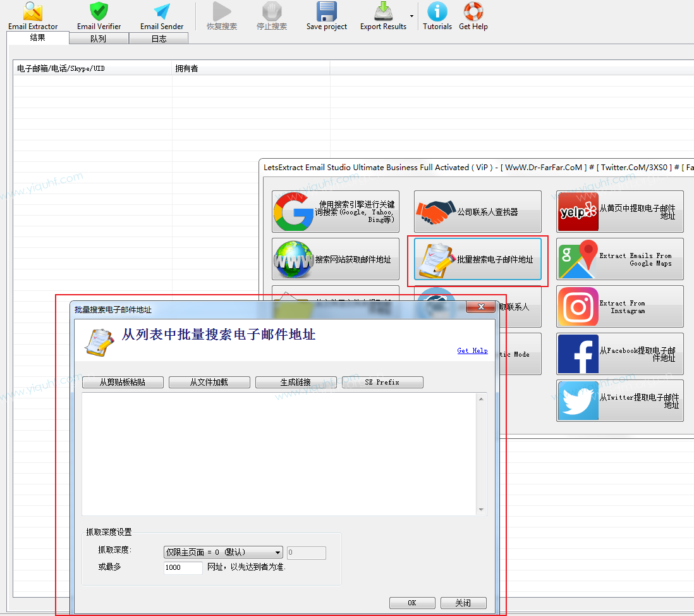Switch to the 队列 tab

pos(98,39)
